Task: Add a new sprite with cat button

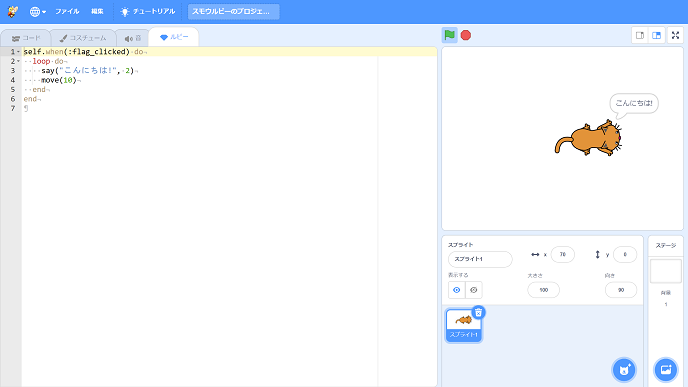Action: pyautogui.click(x=624, y=370)
